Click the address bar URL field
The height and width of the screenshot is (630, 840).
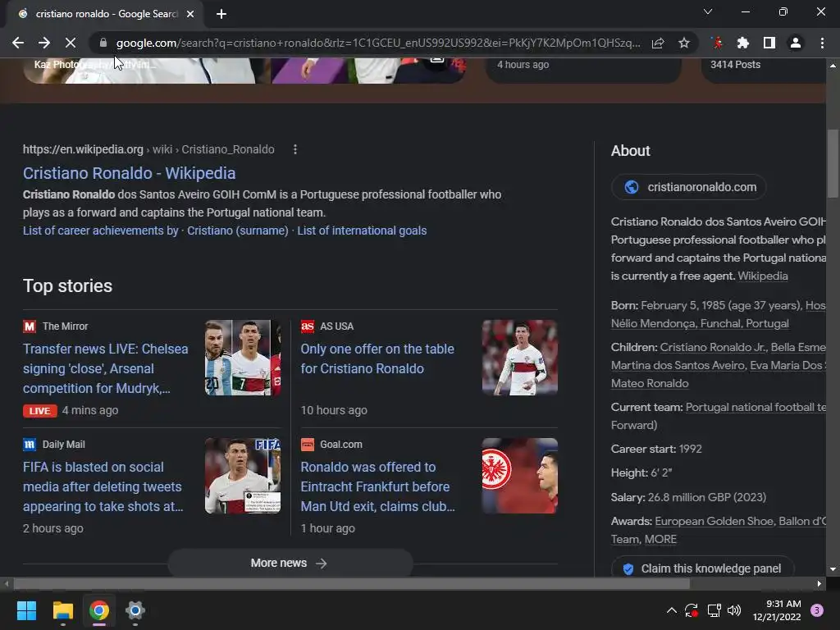377,43
